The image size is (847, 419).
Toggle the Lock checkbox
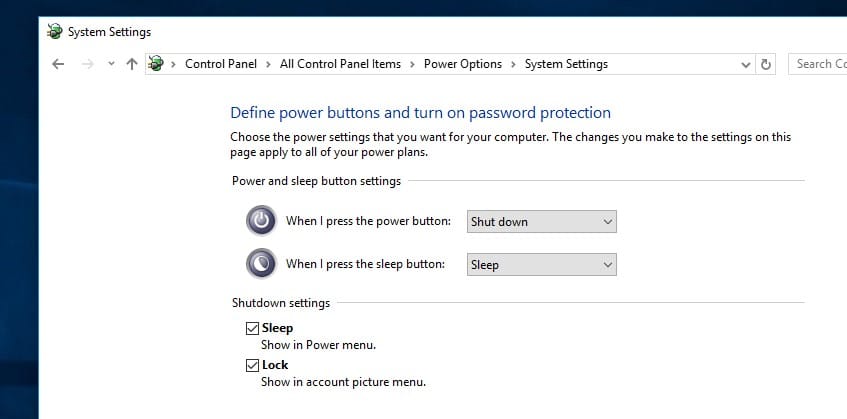252,365
